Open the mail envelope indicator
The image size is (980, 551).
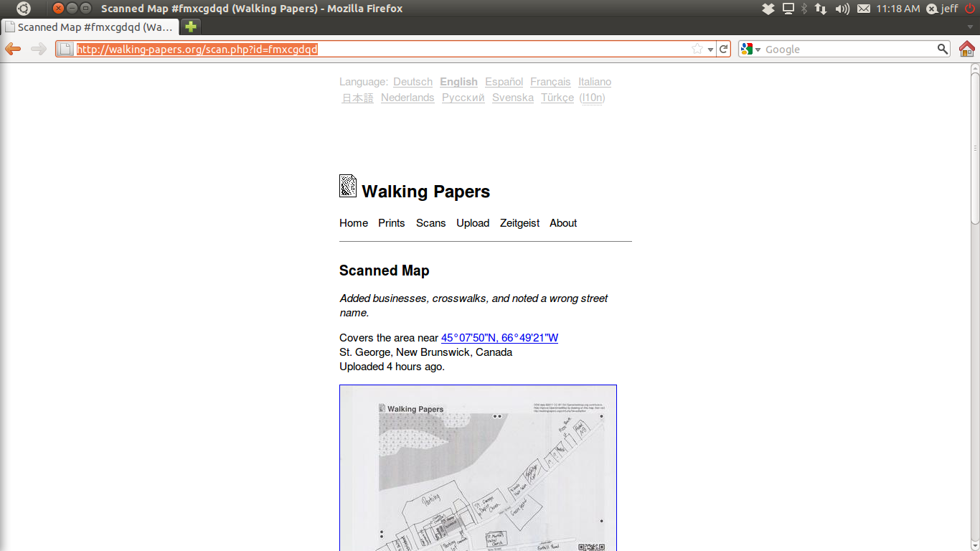coord(864,9)
